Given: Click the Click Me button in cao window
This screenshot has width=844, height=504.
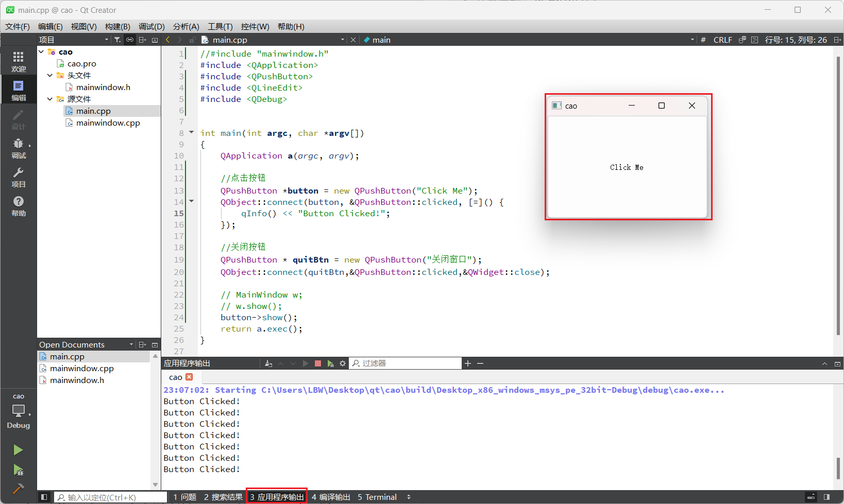Looking at the screenshot, I should [x=627, y=167].
